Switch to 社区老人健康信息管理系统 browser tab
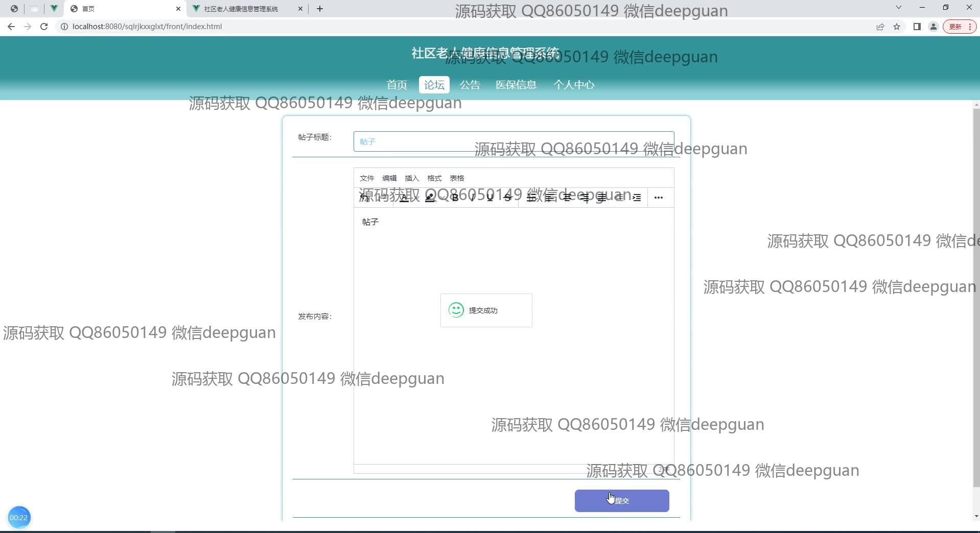 [241, 9]
